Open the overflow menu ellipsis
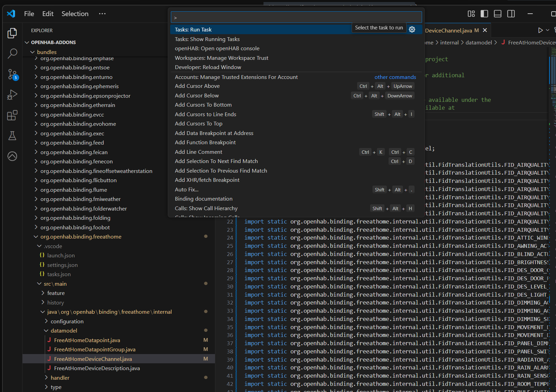This screenshot has height=392, width=556. click(x=102, y=14)
